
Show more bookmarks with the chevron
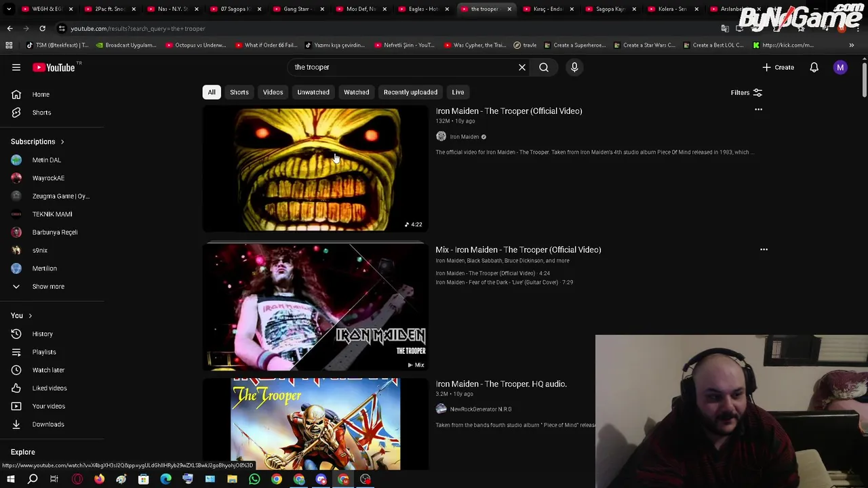pyautogui.click(x=852, y=45)
